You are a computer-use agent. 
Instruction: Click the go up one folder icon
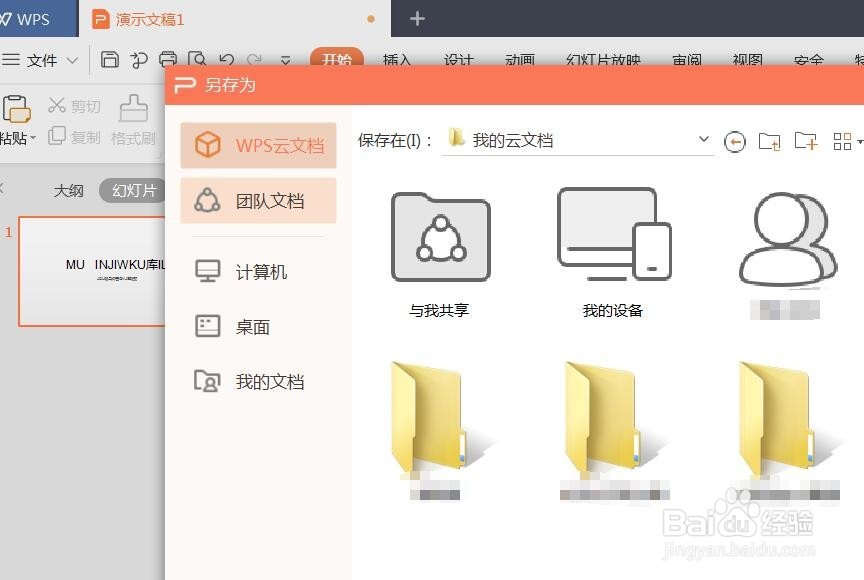coord(769,142)
